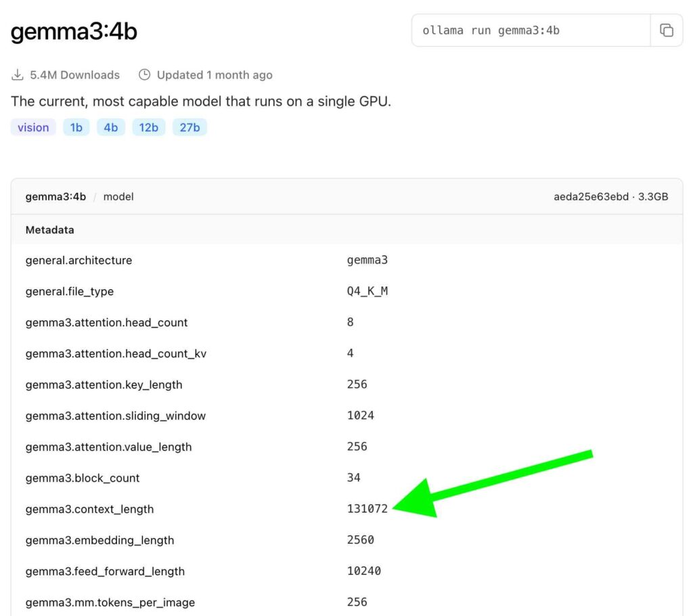Screen dimensions: 693x616
Task: Click the general.architecture key
Action: [79, 261]
